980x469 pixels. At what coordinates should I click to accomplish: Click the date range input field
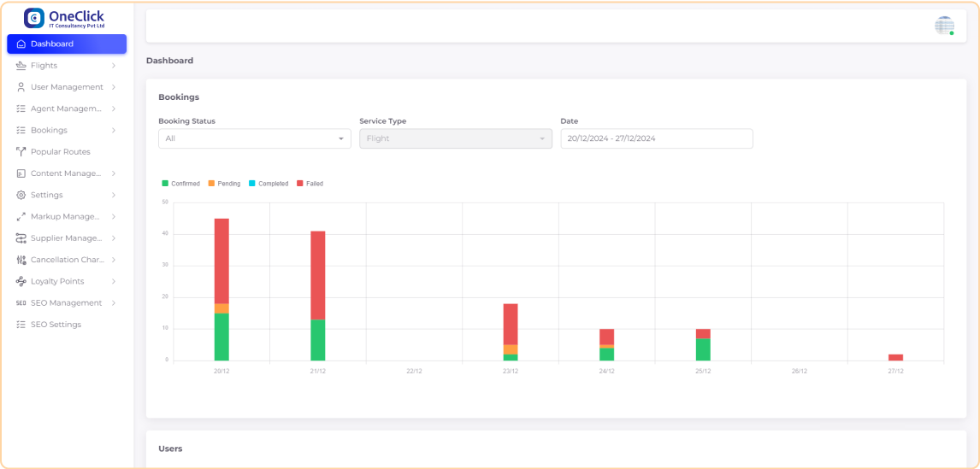coord(656,138)
